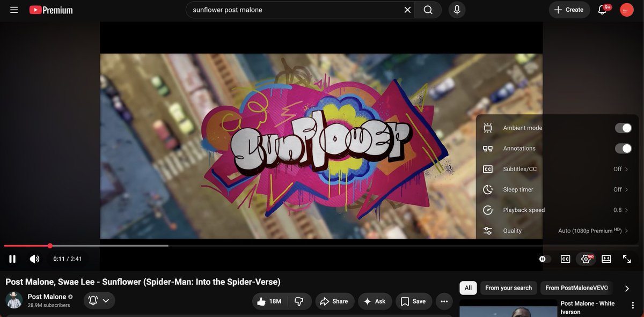Click the Sunflower video title text
Viewport: 644px width, 317px height.
(x=143, y=282)
